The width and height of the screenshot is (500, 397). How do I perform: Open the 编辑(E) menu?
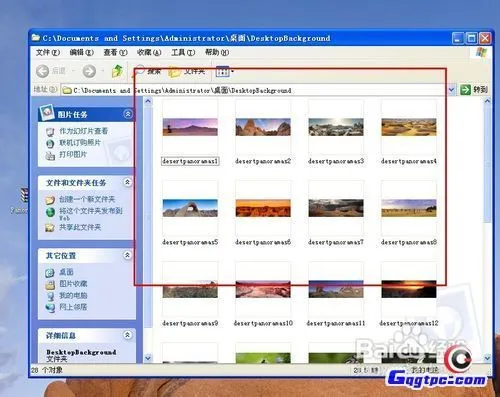click(x=82, y=53)
